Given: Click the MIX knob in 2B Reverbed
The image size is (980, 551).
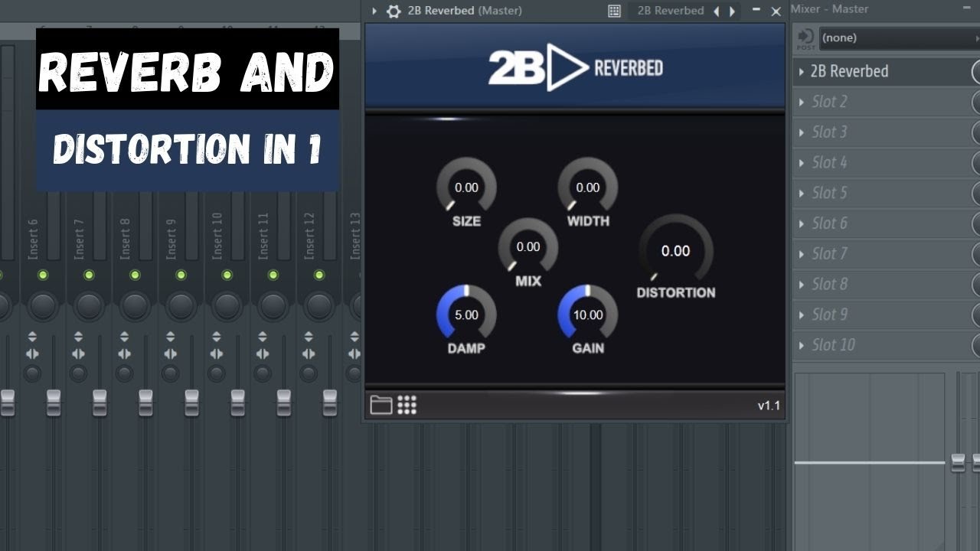Looking at the screenshot, I should point(528,246).
